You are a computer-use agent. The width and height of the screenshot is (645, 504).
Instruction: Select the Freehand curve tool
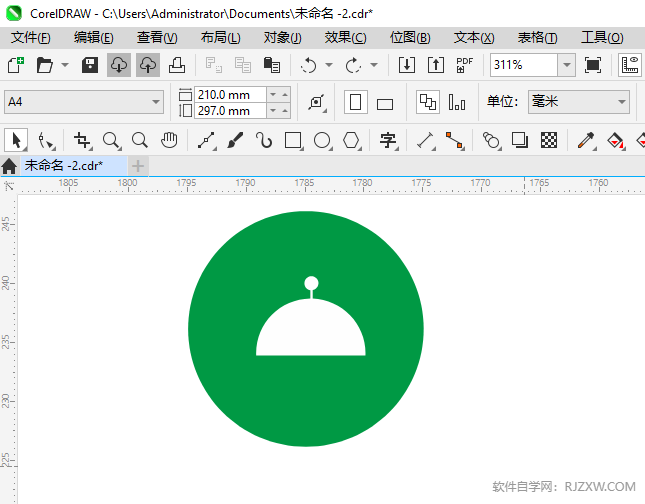206,140
